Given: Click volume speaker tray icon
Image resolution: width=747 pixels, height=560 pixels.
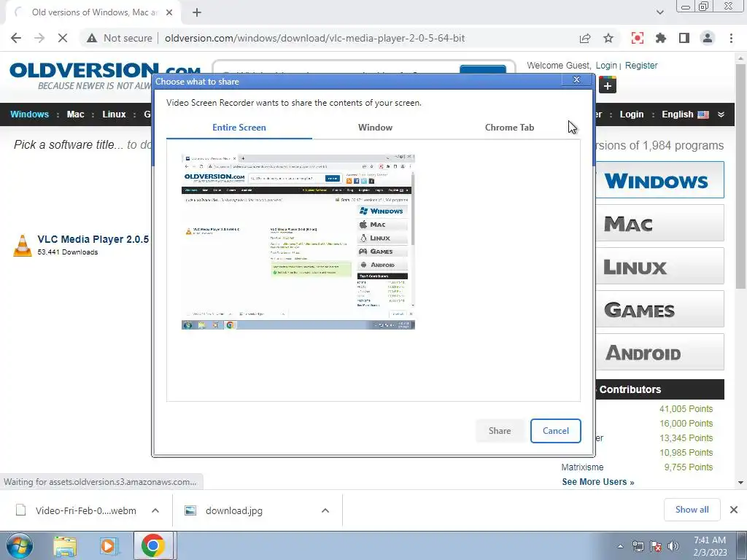Looking at the screenshot, I should coord(673,546).
